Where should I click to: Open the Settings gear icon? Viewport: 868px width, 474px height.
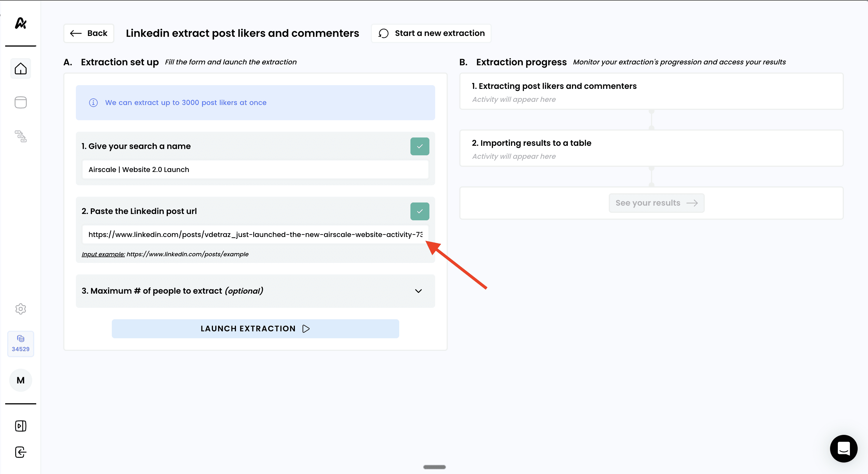click(21, 309)
